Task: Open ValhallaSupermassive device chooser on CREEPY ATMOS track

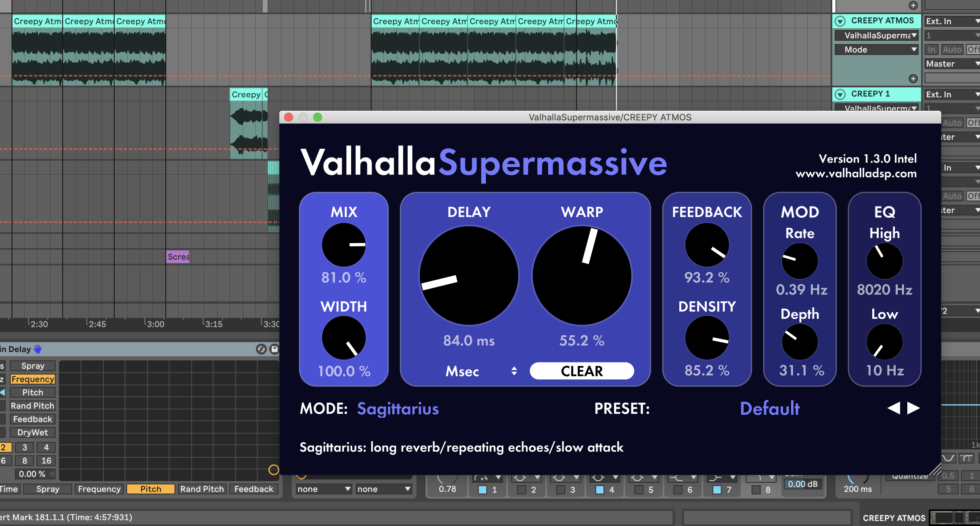Action: tap(877, 36)
